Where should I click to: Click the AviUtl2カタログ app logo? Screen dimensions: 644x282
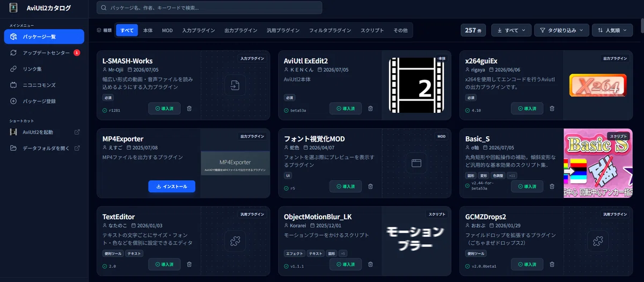pyautogui.click(x=13, y=8)
